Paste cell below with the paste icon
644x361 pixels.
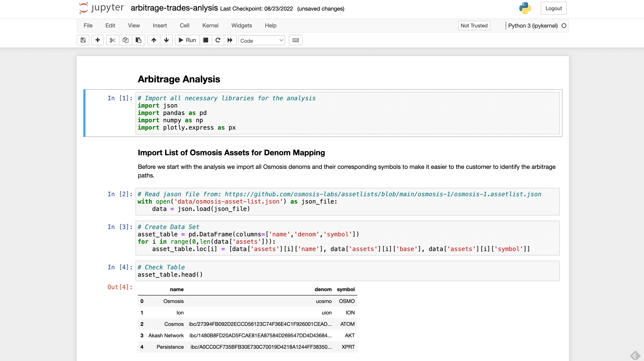coord(139,40)
